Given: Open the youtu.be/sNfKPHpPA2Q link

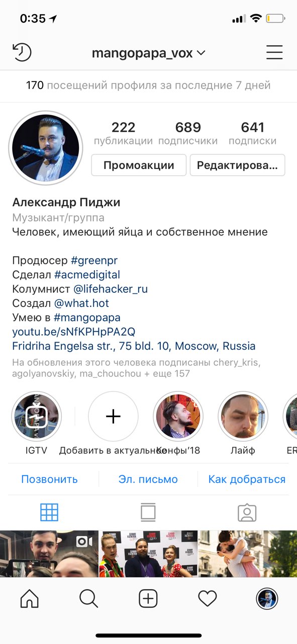Looking at the screenshot, I should 74,332.
